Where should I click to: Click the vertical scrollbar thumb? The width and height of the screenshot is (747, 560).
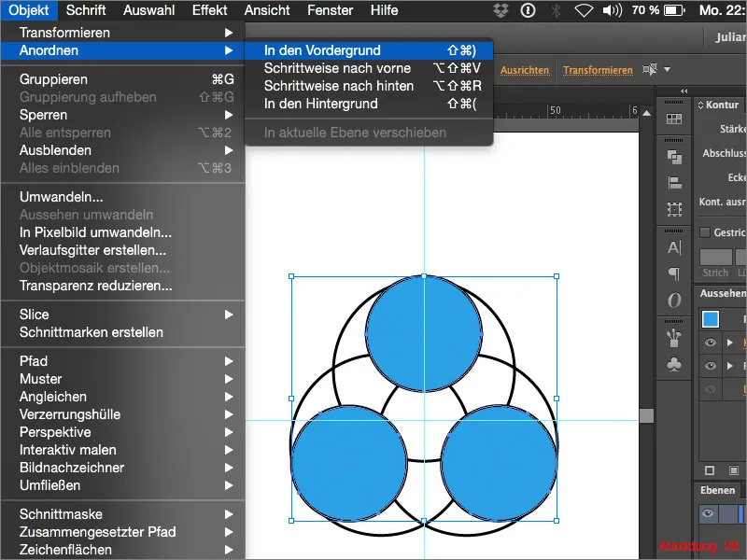646,415
